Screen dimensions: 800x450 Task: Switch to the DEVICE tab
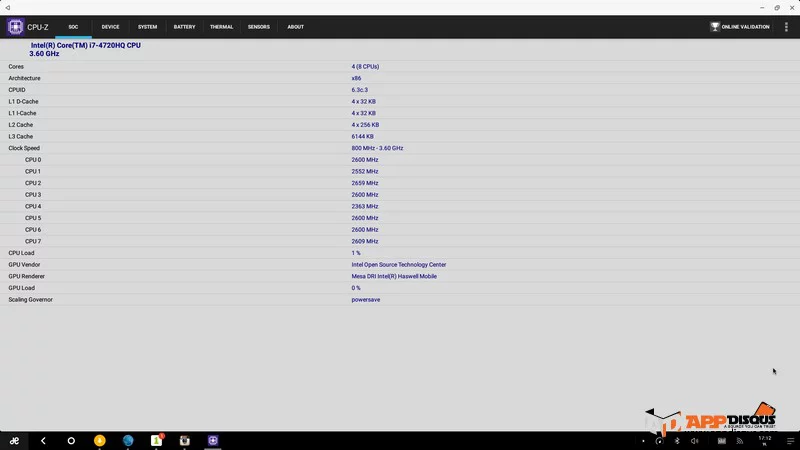click(110, 27)
